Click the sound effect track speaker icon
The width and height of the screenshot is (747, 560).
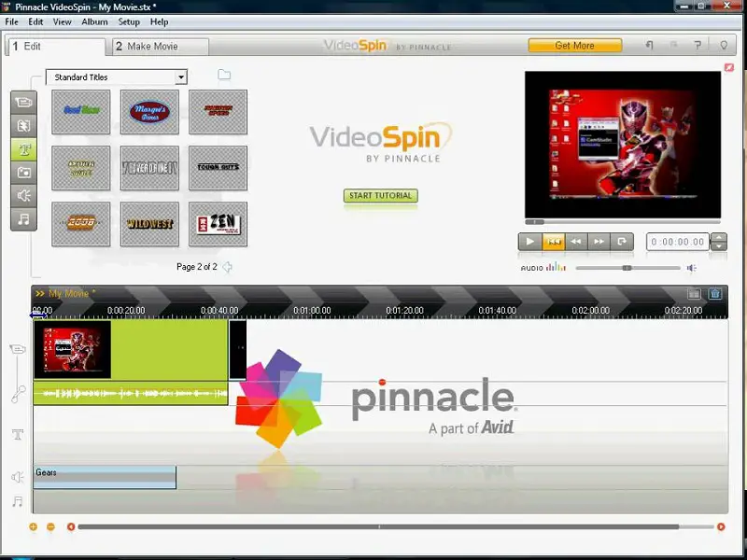coord(18,477)
